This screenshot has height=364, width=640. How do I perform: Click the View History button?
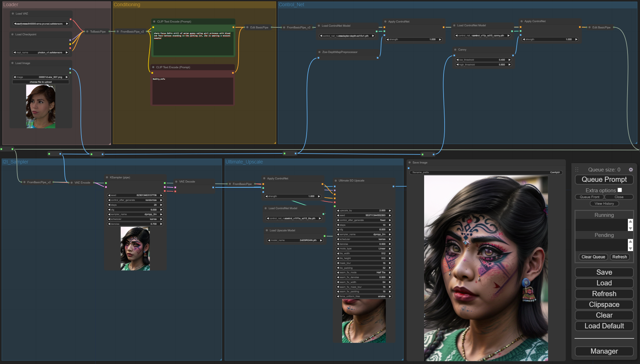pos(604,204)
